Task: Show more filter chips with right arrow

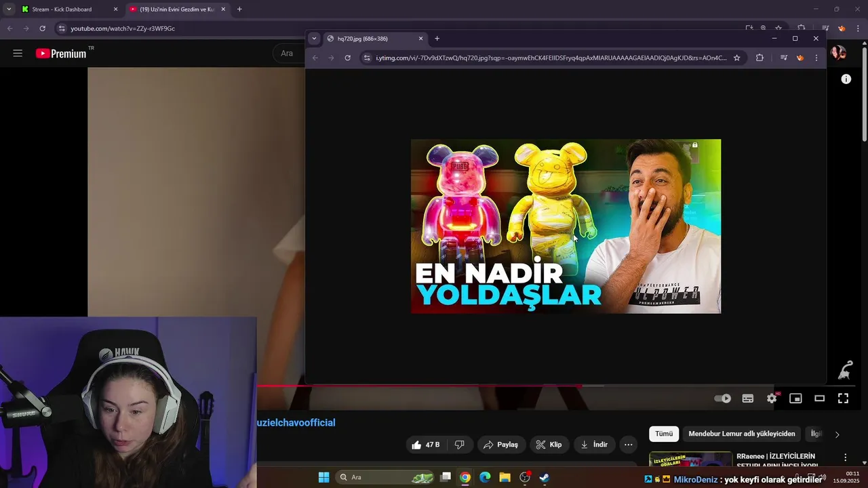Action: click(837, 434)
